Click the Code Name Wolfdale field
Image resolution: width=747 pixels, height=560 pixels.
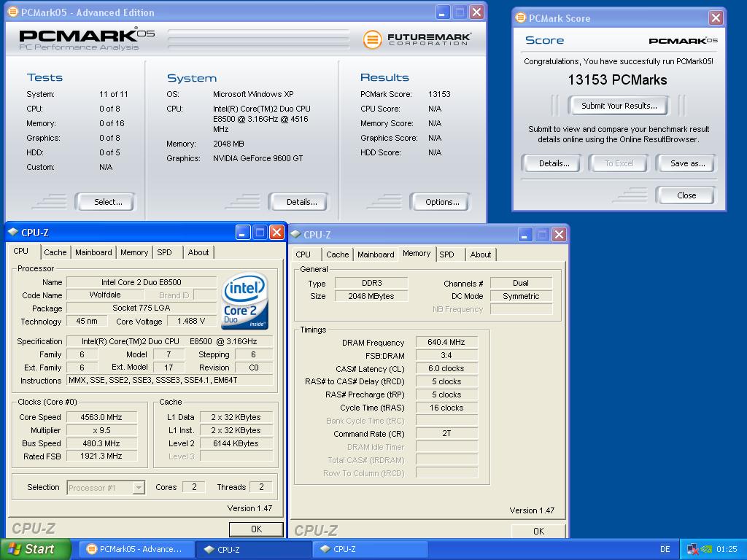click(x=105, y=295)
